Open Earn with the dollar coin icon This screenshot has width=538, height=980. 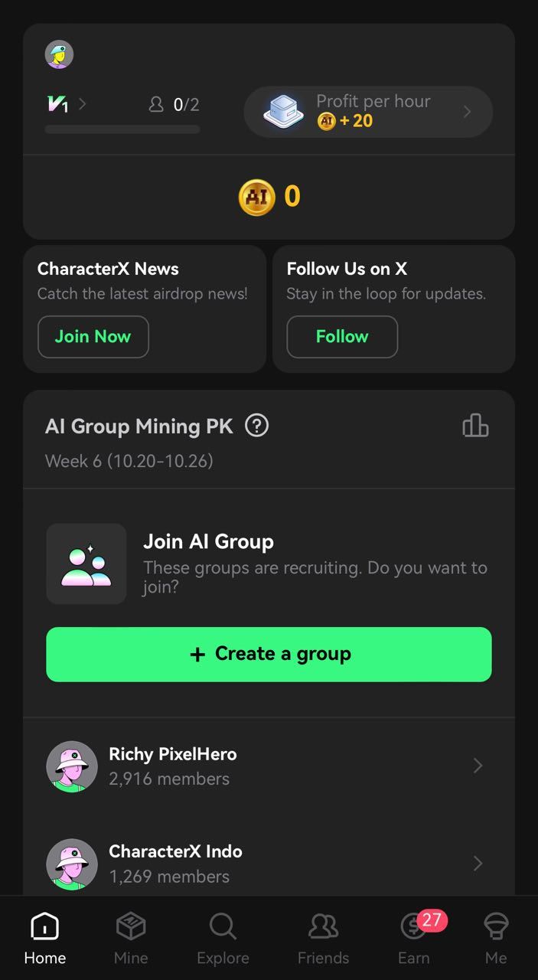click(x=412, y=927)
